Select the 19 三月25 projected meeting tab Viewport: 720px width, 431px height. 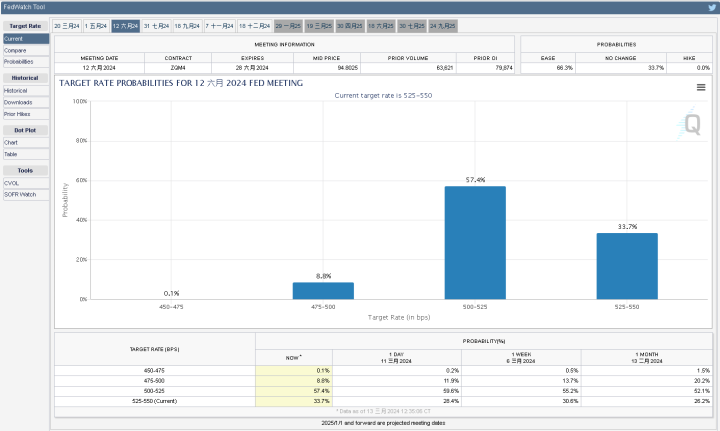319,26
